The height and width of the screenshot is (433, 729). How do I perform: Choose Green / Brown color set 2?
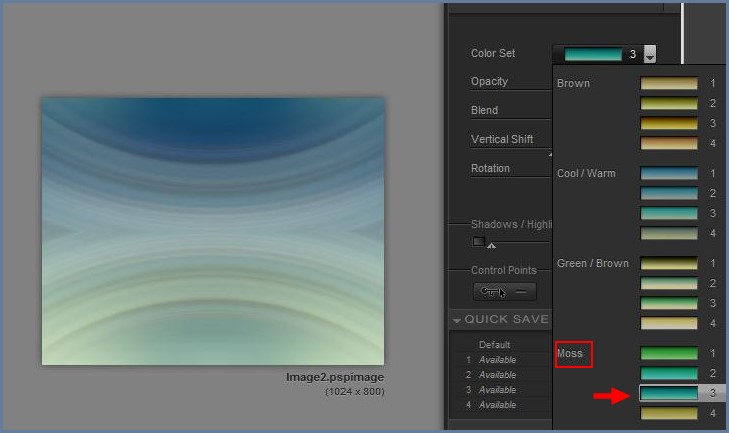(669, 284)
